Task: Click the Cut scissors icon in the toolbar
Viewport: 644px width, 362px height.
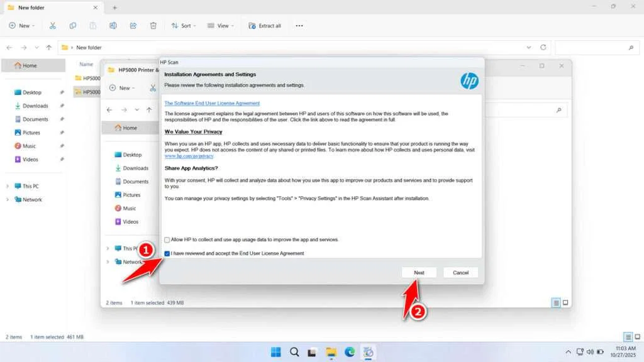Action: [x=53, y=26]
